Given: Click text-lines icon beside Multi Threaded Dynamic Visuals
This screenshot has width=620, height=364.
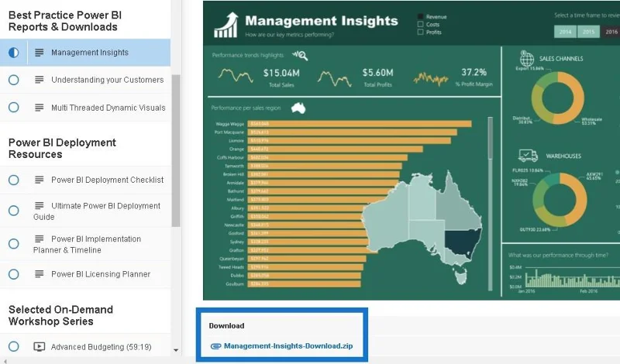Looking at the screenshot, I should pos(40,107).
